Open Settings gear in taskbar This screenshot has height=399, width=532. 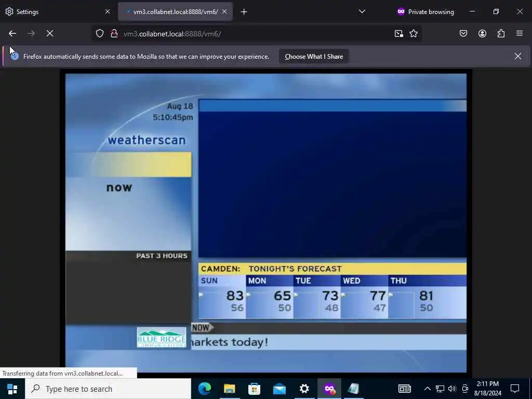pyautogui.click(x=304, y=389)
